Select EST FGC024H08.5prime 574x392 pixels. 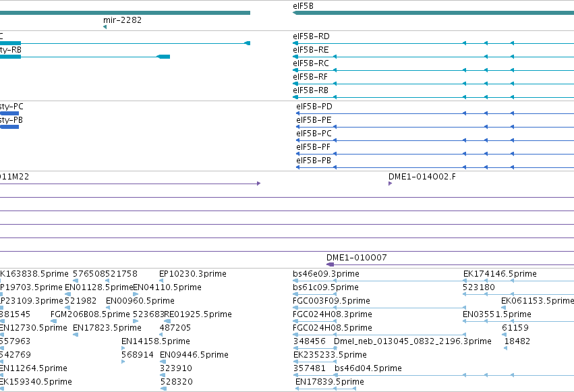point(333,328)
